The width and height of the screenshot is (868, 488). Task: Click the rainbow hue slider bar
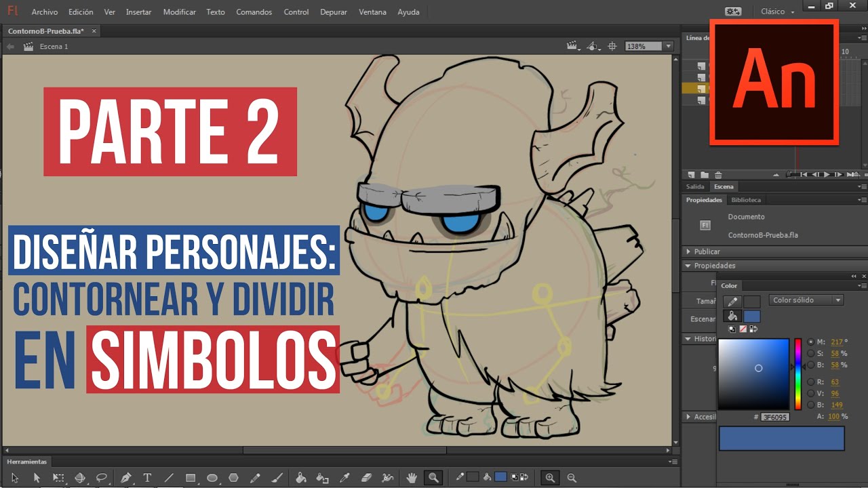coord(798,374)
